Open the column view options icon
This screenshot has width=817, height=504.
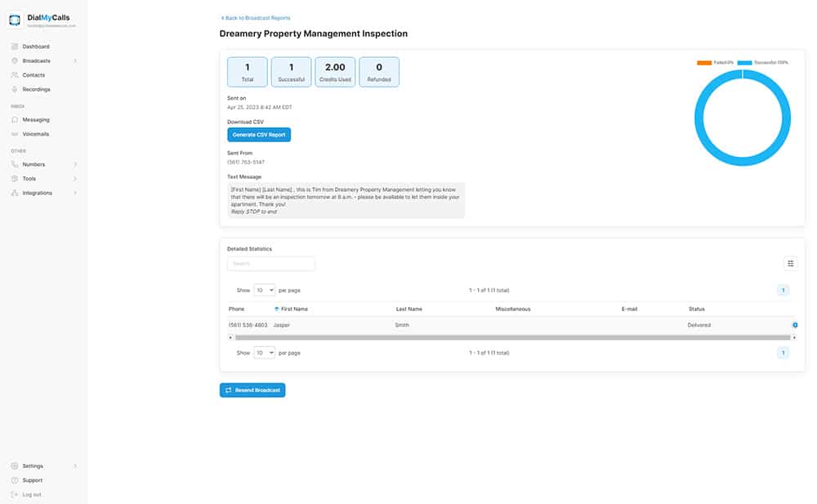pyautogui.click(x=790, y=263)
